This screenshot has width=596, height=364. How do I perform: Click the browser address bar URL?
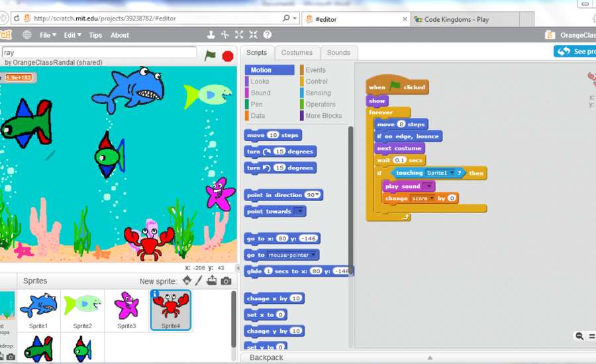pyautogui.click(x=105, y=19)
